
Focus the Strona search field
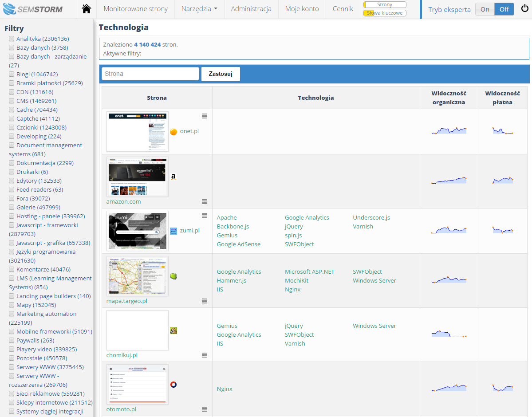[x=150, y=74]
